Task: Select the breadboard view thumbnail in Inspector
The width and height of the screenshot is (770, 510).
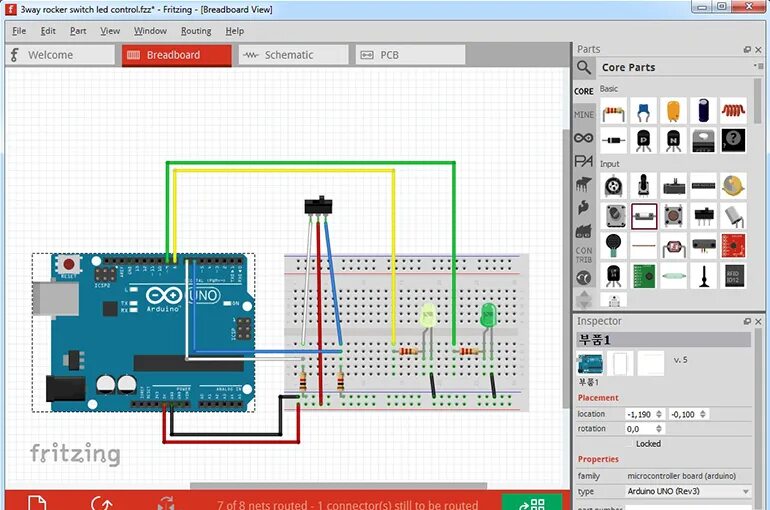Action: click(590, 363)
